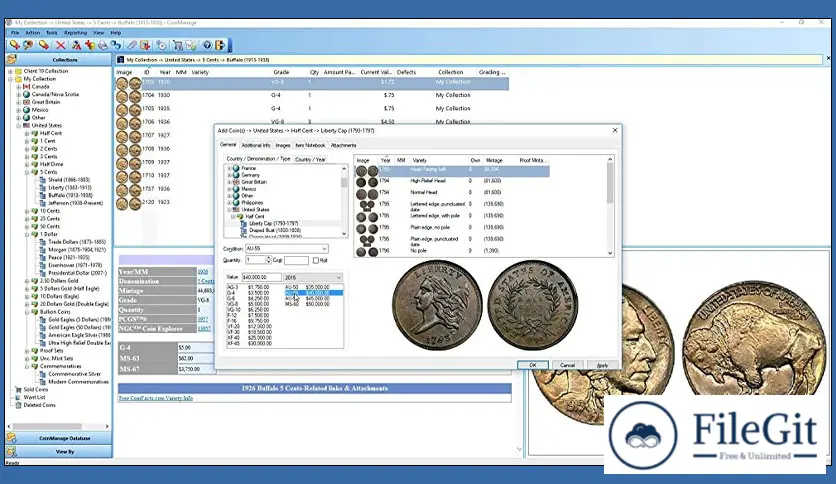The width and height of the screenshot is (836, 484).
Task: Click the Apply button in Add Coin dialog
Action: 602,365
